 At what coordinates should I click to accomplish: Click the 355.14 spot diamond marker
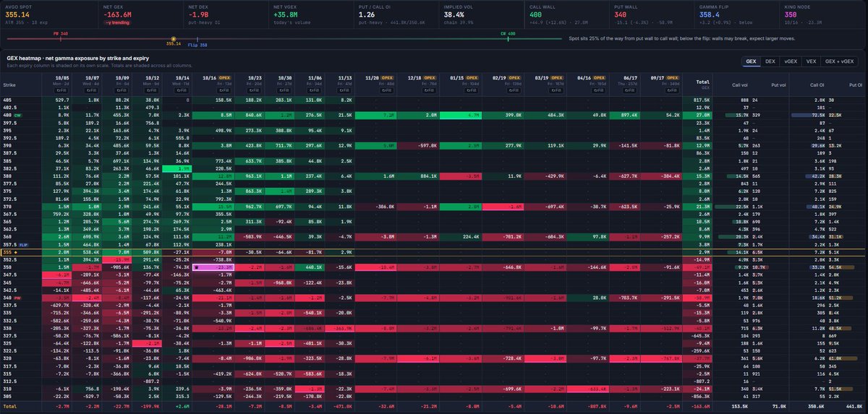tap(173, 38)
